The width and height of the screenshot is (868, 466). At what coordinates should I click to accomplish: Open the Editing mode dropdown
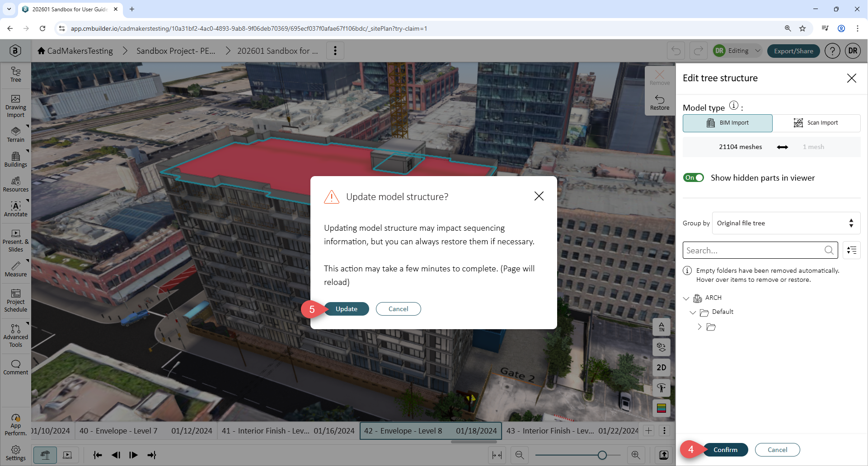pos(737,51)
